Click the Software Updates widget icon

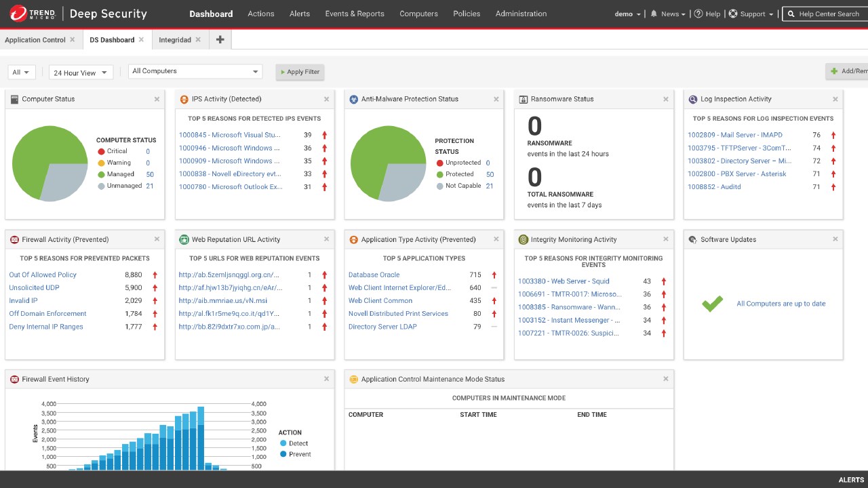[692, 239]
